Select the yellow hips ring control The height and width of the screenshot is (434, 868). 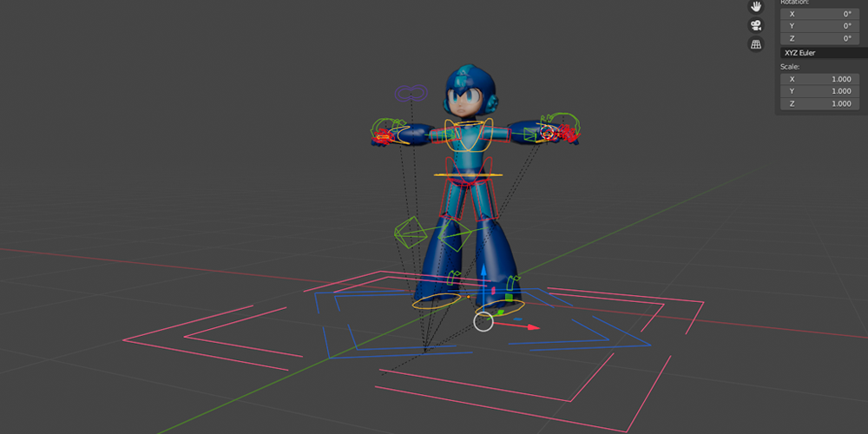469,174
